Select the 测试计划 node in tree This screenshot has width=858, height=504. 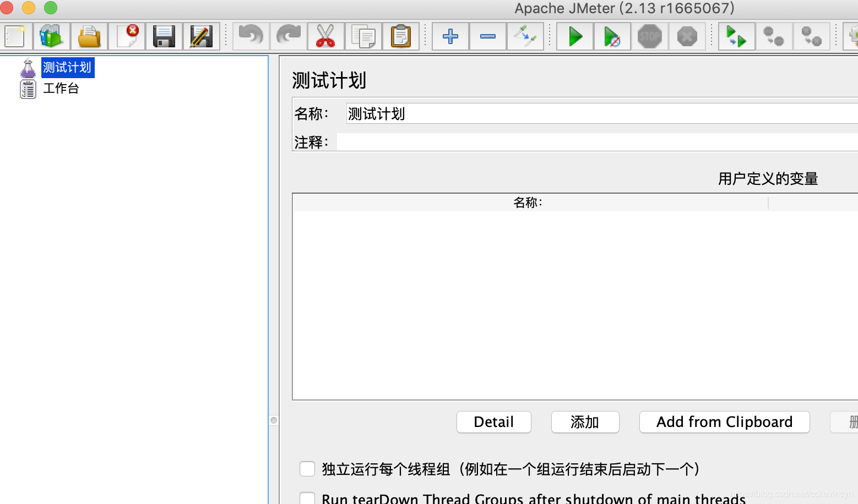[x=67, y=68]
